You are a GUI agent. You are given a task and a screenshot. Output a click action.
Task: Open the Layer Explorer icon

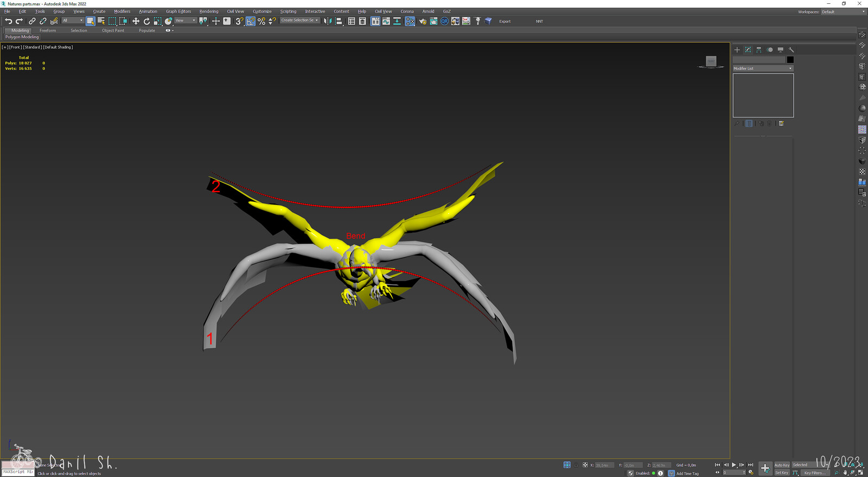[362, 21]
